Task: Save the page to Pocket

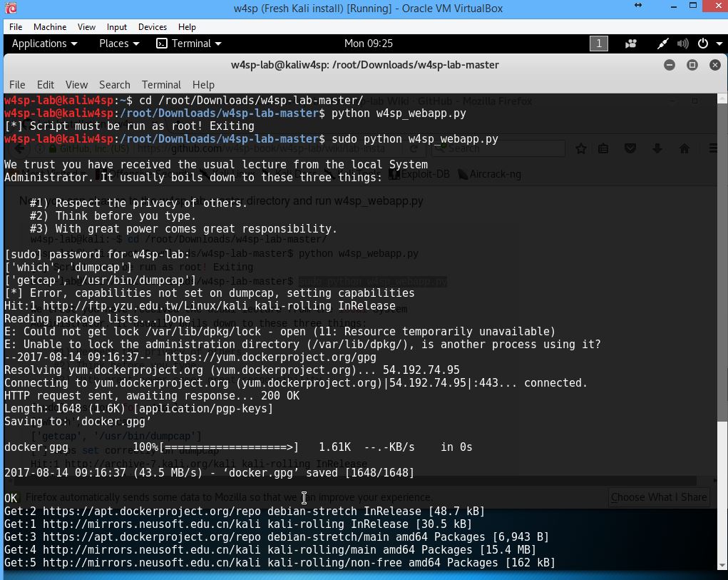Action: pos(630,148)
